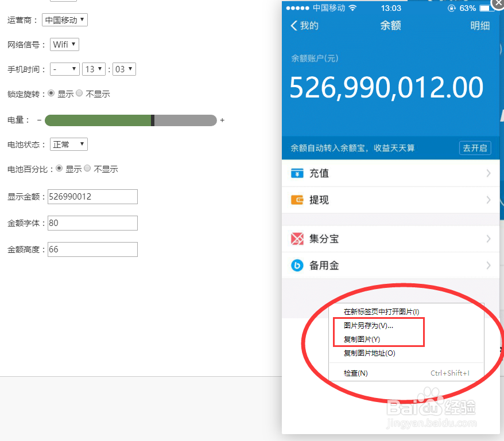Screen dimensions: 504x441
Task: Select 不显示 for 锁定旋转
Action: coord(79,93)
